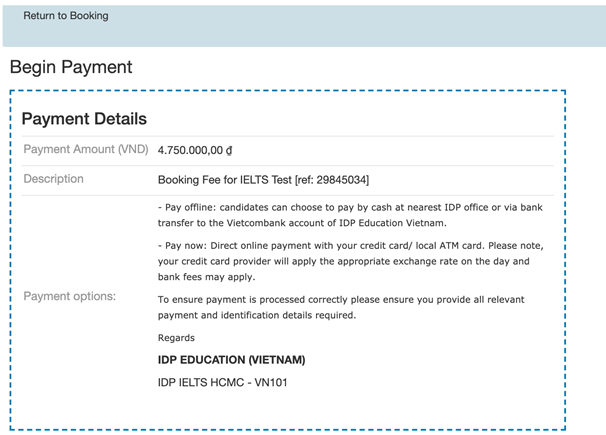Click the Payment options: label

69,296
